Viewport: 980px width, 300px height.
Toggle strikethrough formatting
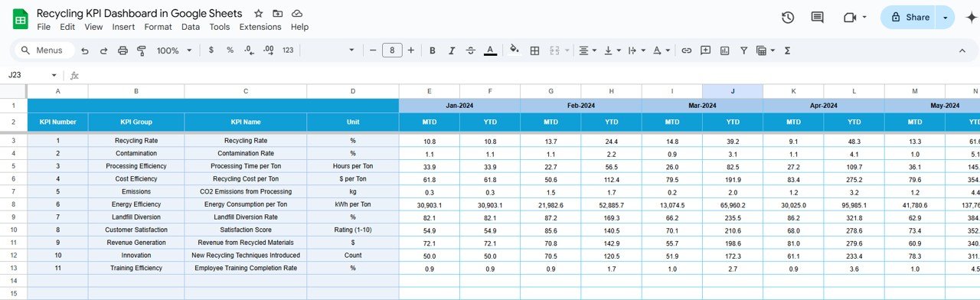[x=471, y=51]
